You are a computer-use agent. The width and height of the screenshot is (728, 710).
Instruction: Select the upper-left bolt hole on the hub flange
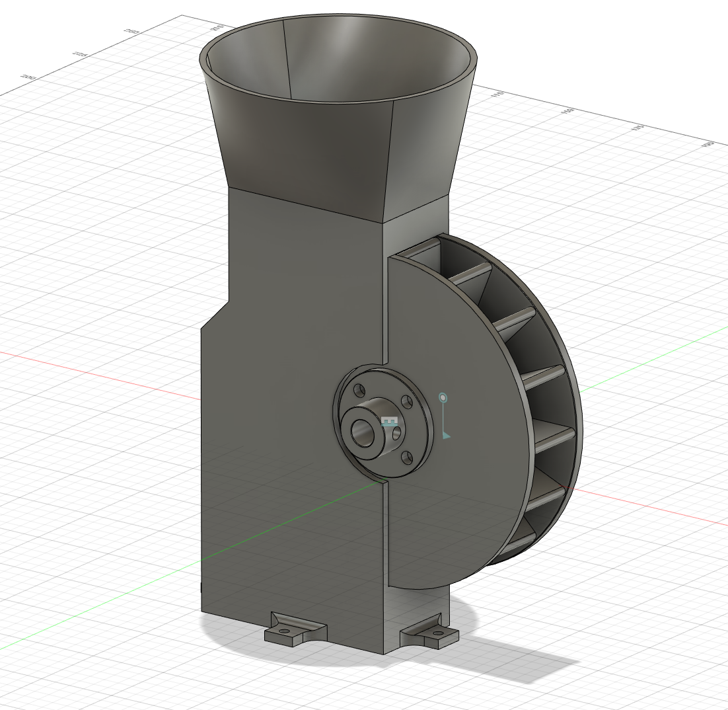[359, 389]
